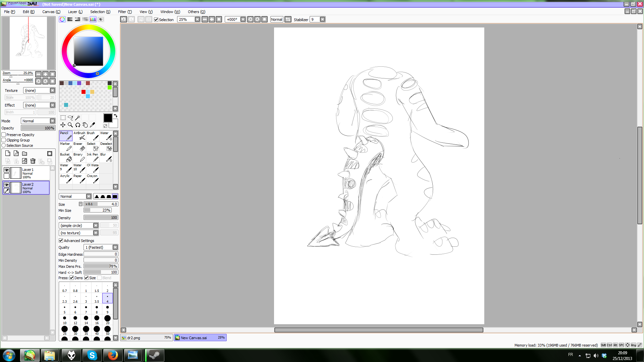The image size is (644, 362).
Task: Select the Lasso selection tool
Action: click(x=70, y=118)
